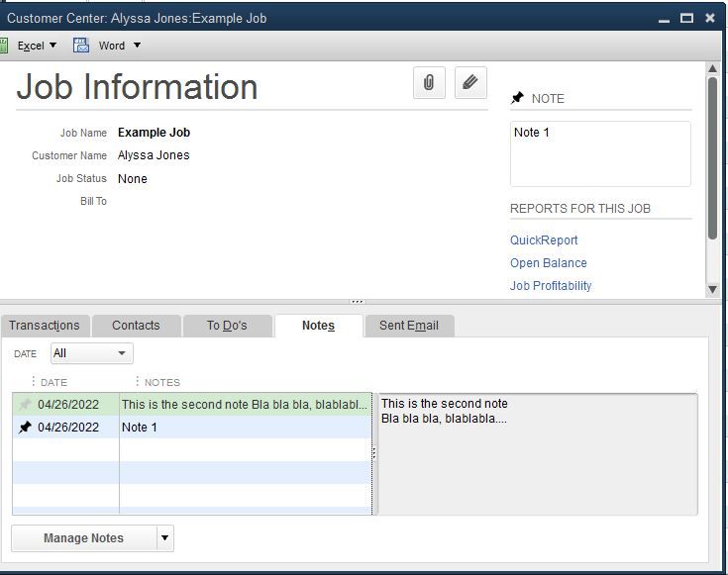Switch to the Transactions tab
The image size is (728, 575).
(x=45, y=326)
